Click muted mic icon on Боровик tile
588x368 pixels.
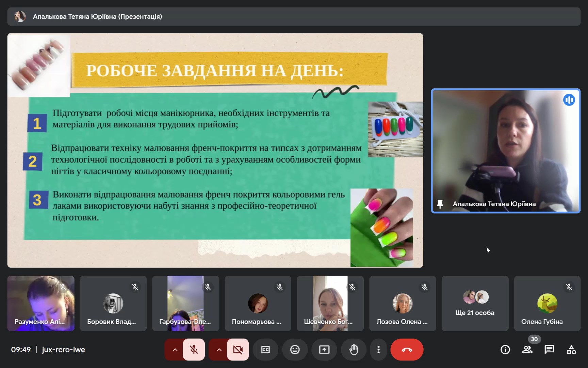[135, 287]
